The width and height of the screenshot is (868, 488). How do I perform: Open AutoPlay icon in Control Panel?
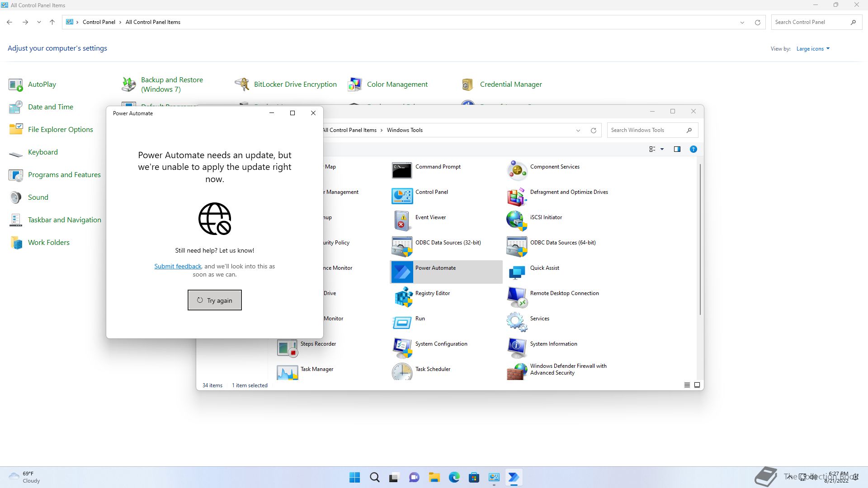pyautogui.click(x=16, y=84)
